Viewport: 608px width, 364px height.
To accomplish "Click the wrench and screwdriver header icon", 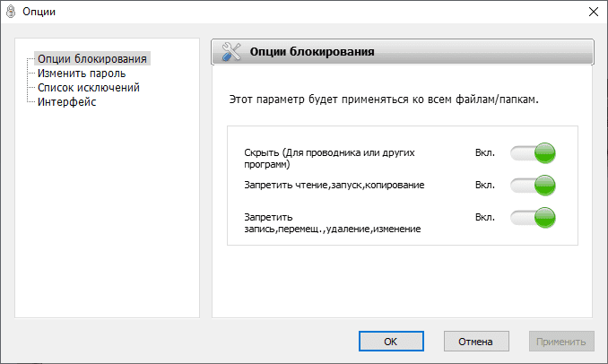I will coord(230,52).
